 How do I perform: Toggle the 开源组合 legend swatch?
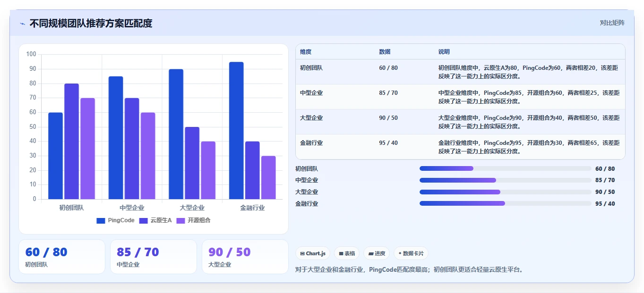pos(180,220)
